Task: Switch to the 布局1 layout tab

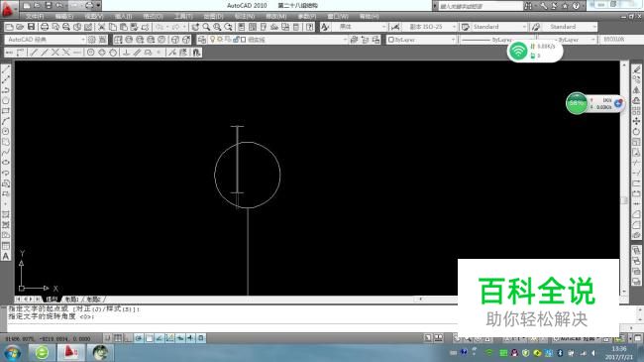Action: click(72, 300)
